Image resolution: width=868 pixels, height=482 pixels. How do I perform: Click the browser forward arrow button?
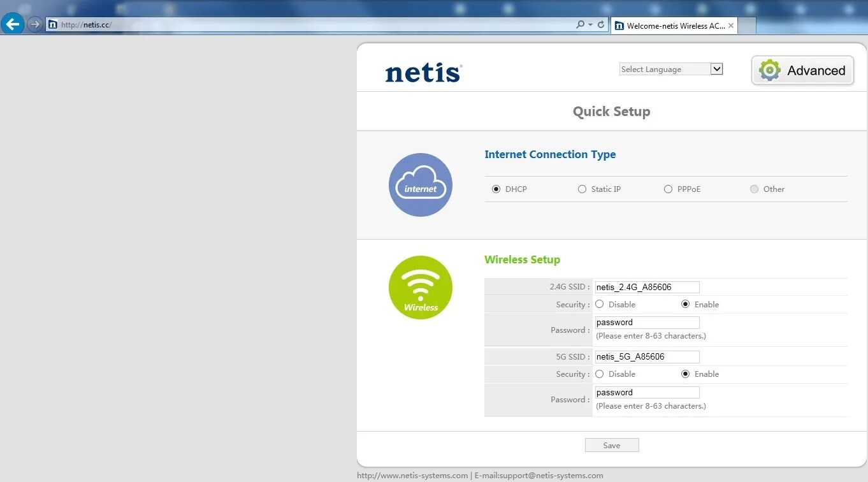(x=35, y=24)
